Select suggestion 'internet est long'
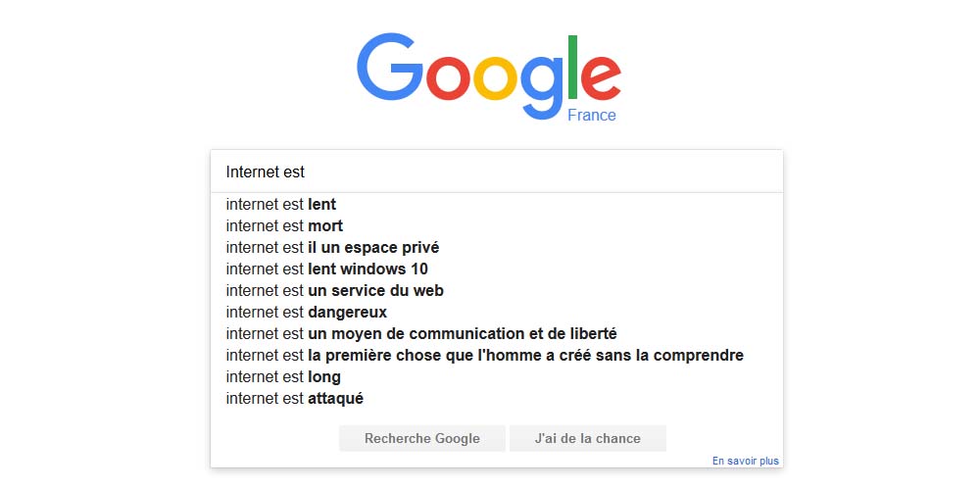Viewport: 980px width, 490px height. pyautogui.click(x=496, y=377)
